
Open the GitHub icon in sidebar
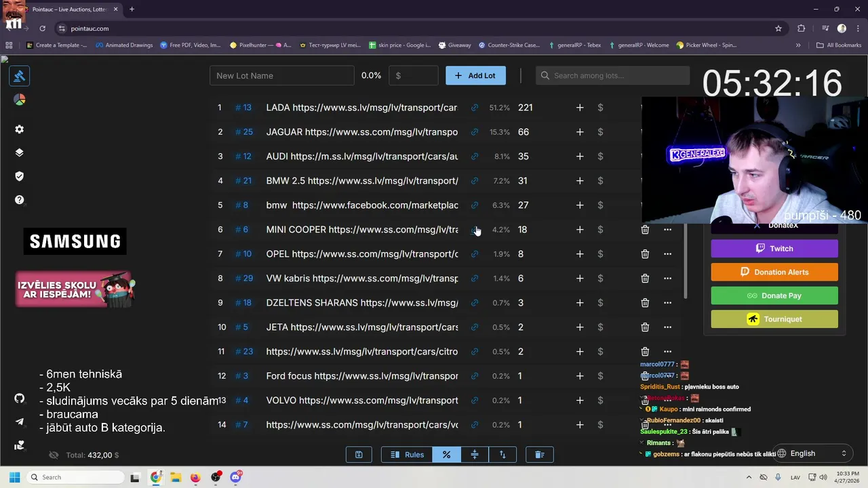coord(20,398)
